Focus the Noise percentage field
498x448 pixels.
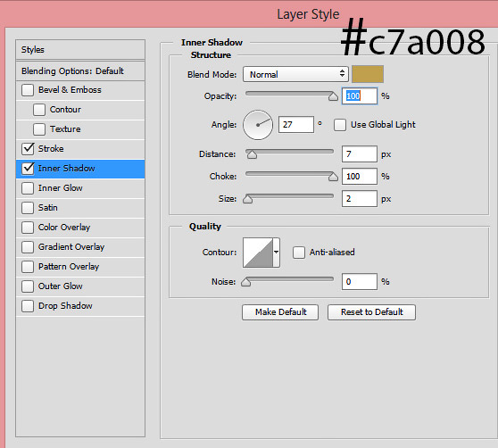tap(360, 282)
